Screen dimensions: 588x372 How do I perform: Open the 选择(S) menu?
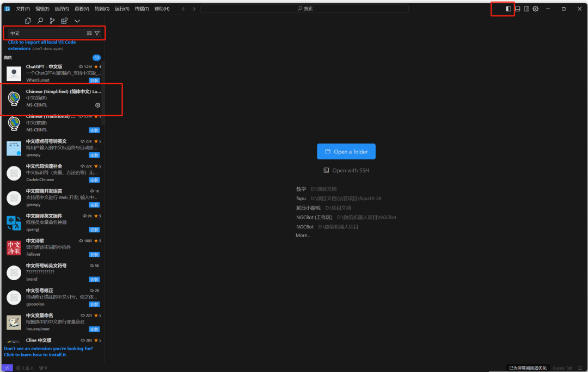(62, 9)
